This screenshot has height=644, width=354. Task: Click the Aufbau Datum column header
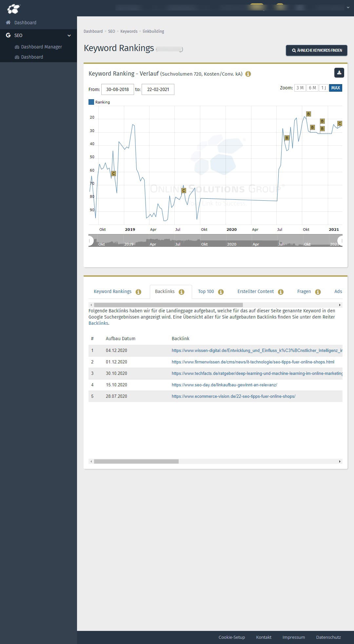120,339
